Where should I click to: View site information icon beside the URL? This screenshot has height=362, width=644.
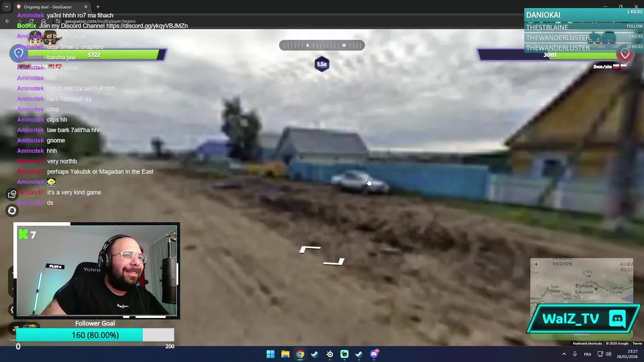[58, 21]
